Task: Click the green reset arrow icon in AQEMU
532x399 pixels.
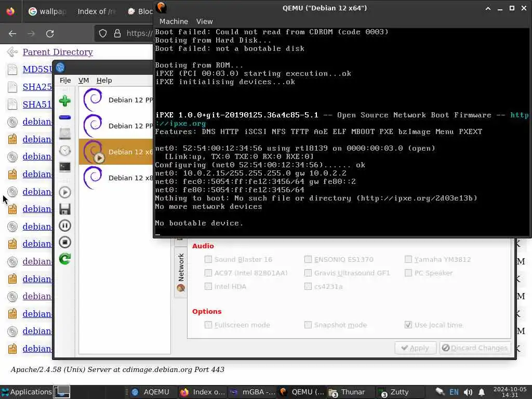Action: point(65,259)
